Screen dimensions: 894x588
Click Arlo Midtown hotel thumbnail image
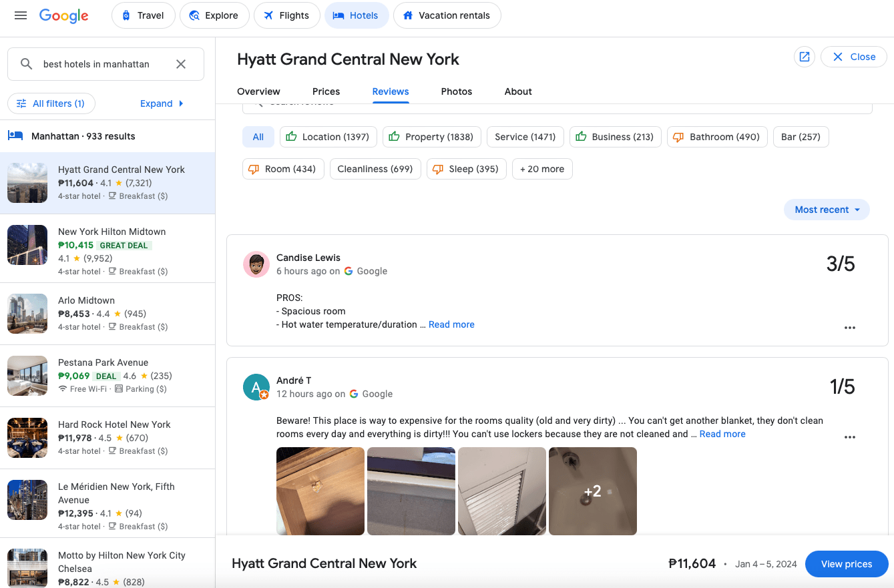tap(27, 314)
